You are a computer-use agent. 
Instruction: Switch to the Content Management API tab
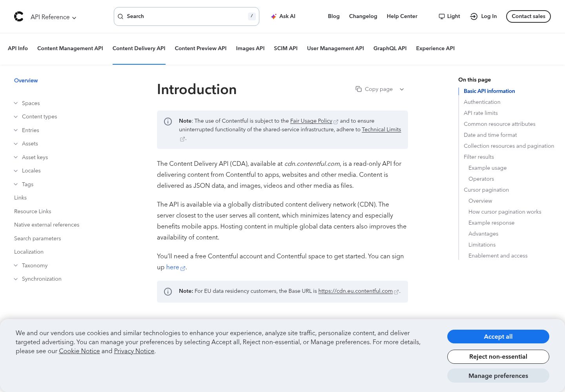pos(70,48)
